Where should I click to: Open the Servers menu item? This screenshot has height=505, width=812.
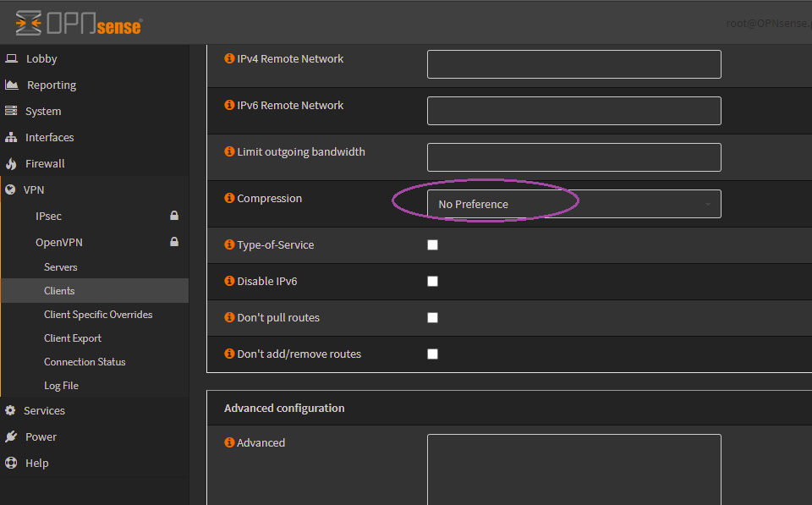pyautogui.click(x=61, y=266)
